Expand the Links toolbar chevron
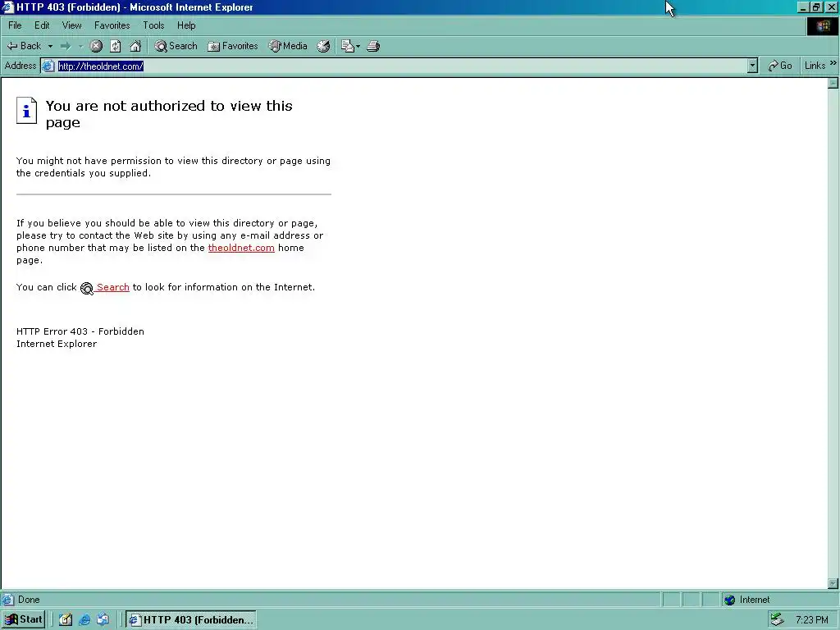This screenshot has height=630, width=840. tap(833, 64)
